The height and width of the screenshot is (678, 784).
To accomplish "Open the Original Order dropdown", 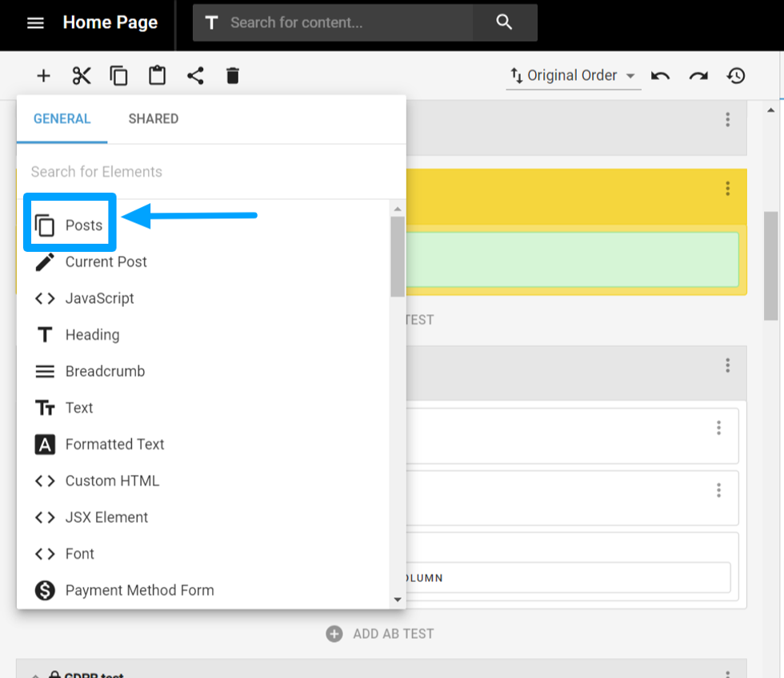I will (x=573, y=76).
